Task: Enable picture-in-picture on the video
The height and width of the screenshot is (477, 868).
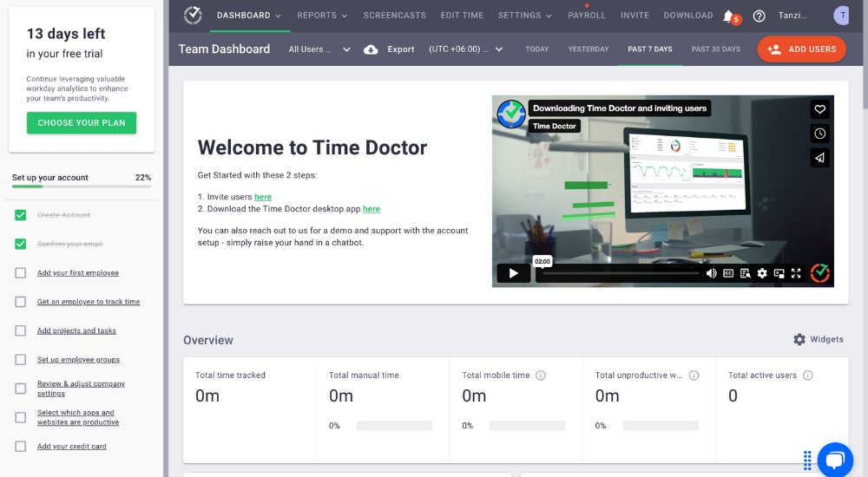Action: (779, 273)
